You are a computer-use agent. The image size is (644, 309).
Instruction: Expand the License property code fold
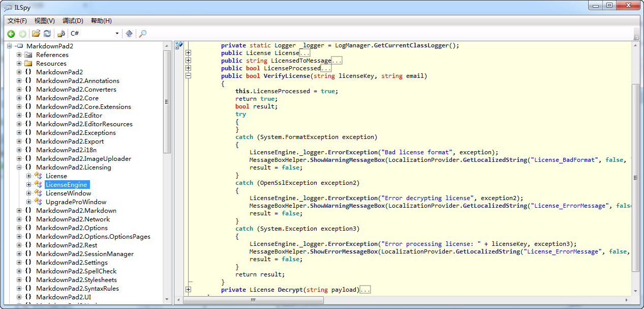[x=189, y=53]
